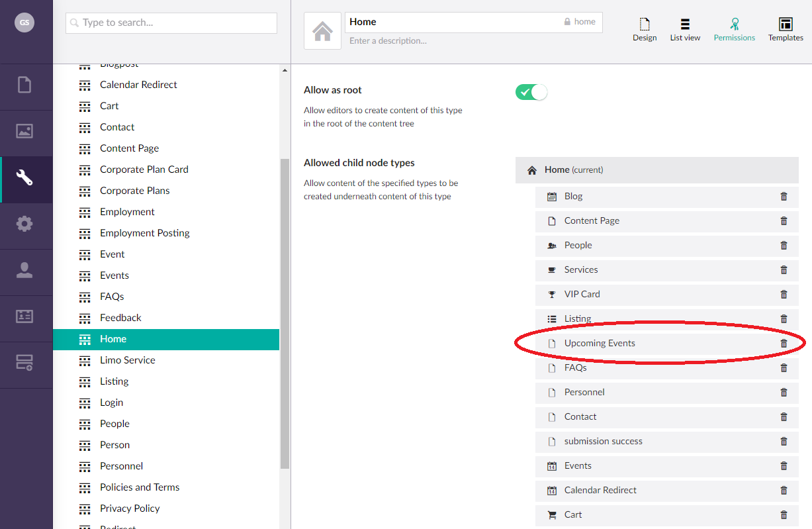The height and width of the screenshot is (529, 812).
Task: Switch to the Design tab
Action: (644, 30)
